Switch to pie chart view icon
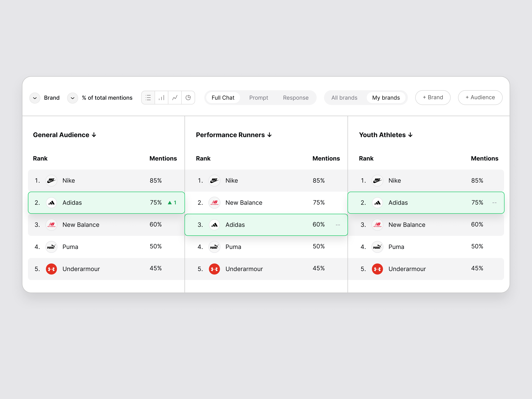Screen dimensions: 532x399 (188, 98)
